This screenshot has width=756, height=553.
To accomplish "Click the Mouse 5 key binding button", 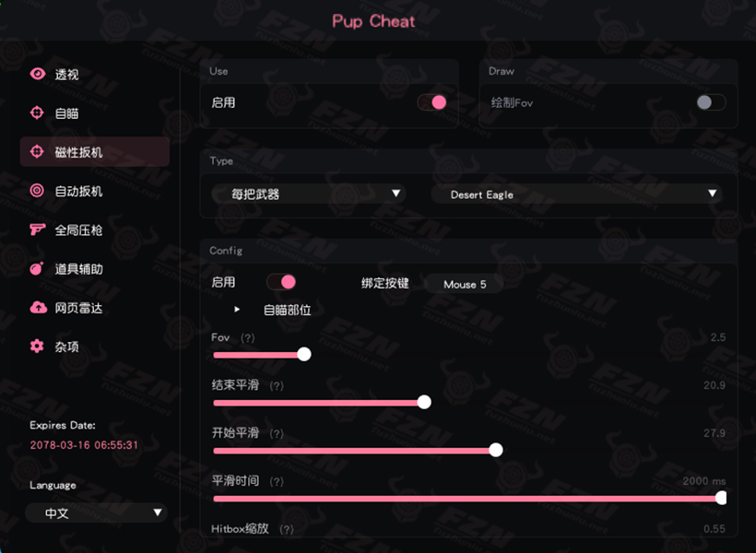I will point(465,284).
